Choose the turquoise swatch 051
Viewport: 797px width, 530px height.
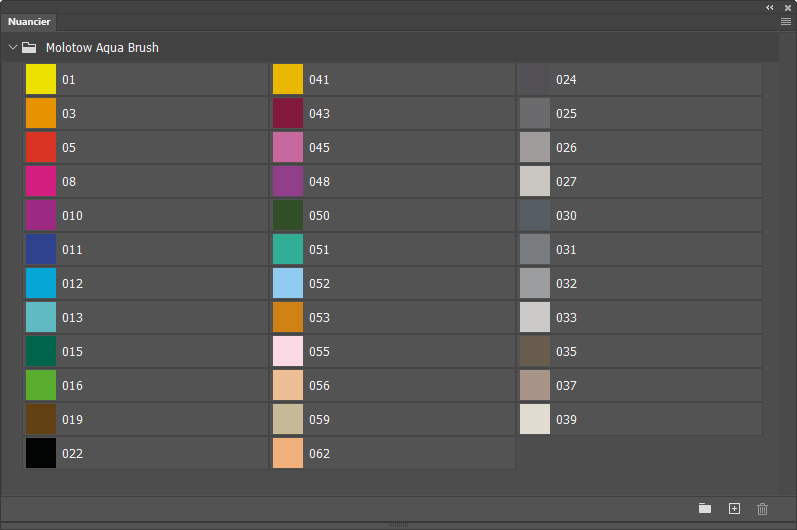tap(288, 250)
